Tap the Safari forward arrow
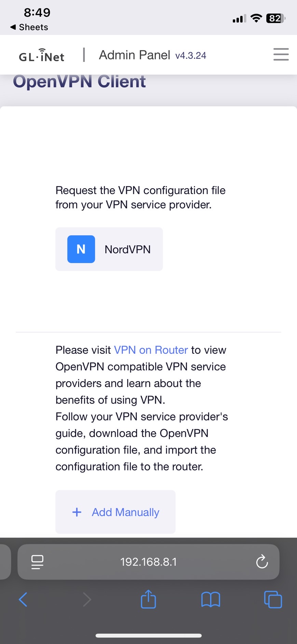Viewport: 297px width, 644px height. click(x=87, y=599)
